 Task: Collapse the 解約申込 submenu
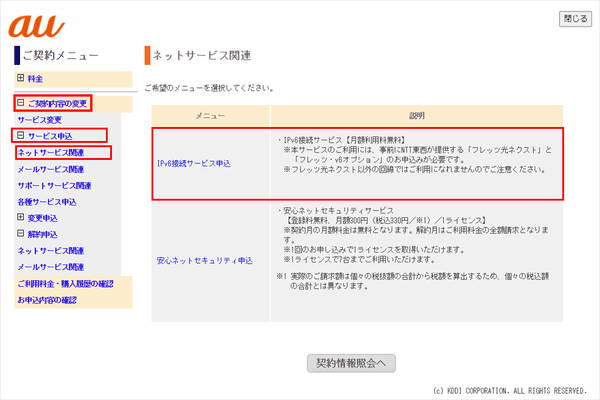click(x=21, y=233)
